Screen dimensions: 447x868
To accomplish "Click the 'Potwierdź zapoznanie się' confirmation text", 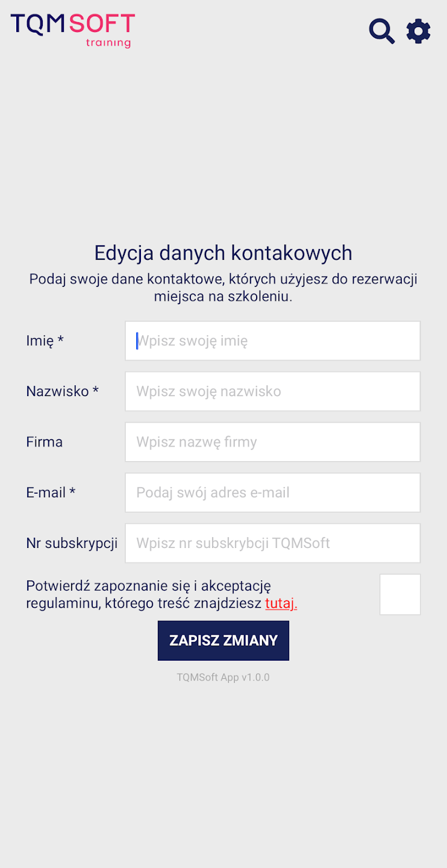I will pos(149,586).
